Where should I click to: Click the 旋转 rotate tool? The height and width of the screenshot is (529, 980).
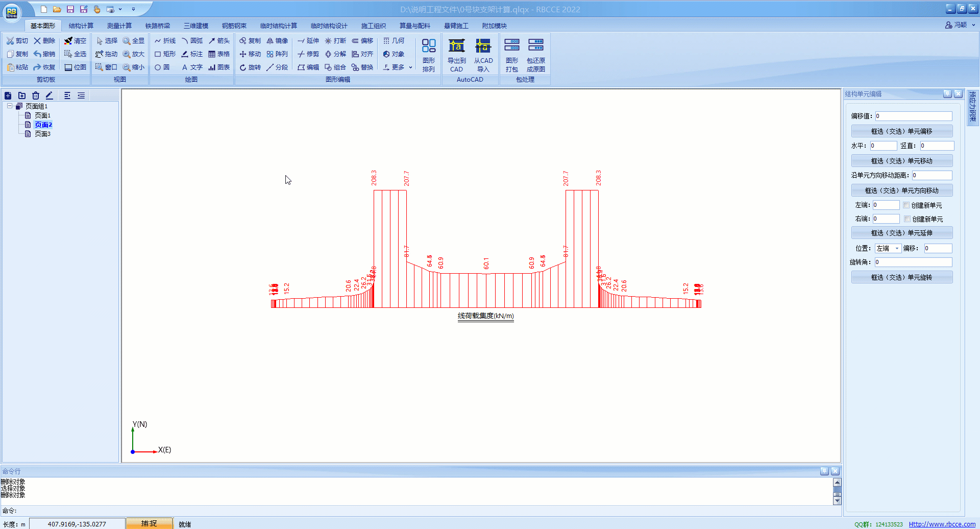click(250, 67)
